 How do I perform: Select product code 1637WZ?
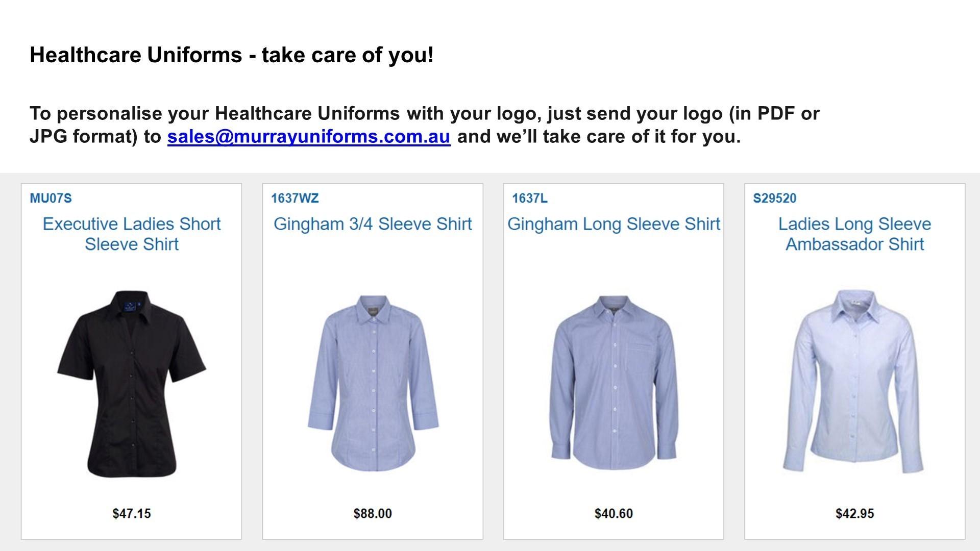click(295, 198)
